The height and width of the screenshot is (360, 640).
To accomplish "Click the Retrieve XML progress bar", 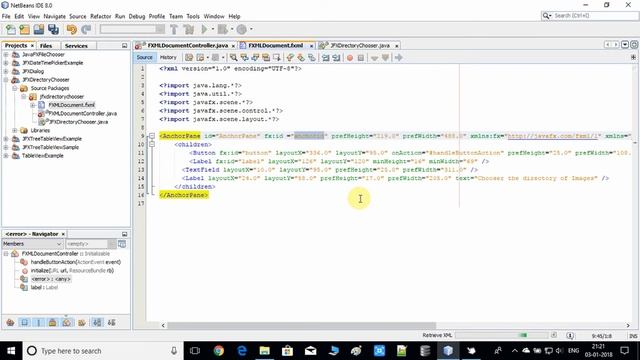I will pyautogui.click(x=502, y=335).
